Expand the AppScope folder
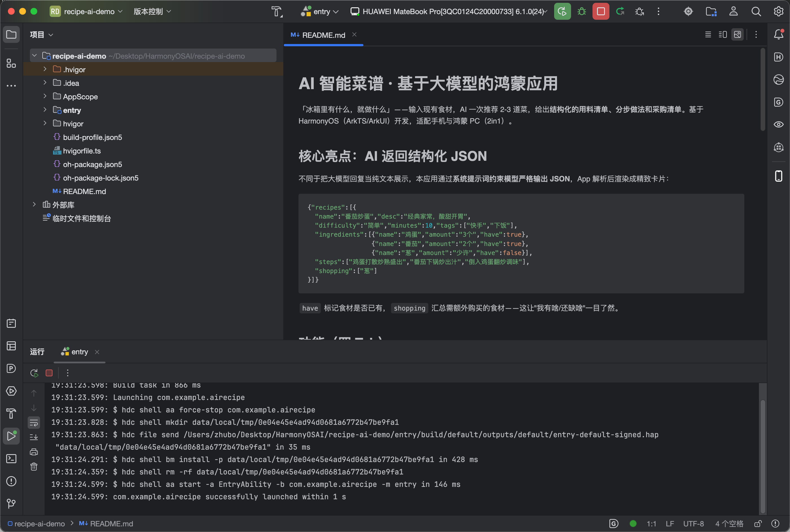Screen dimensions: 790x532 click(x=45, y=96)
